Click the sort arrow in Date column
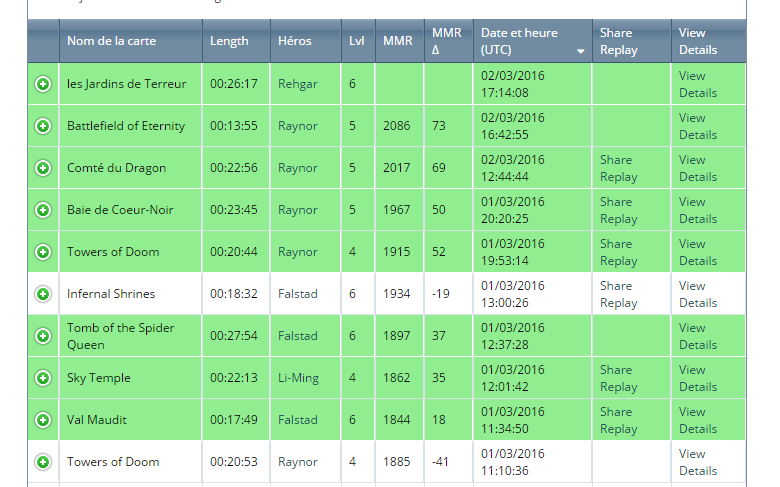The height and width of the screenshot is (487, 780). coord(580,51)
